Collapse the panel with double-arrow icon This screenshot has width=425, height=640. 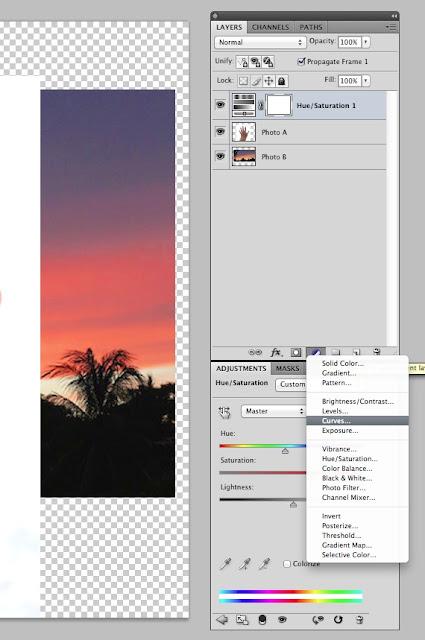coord(394,16)
